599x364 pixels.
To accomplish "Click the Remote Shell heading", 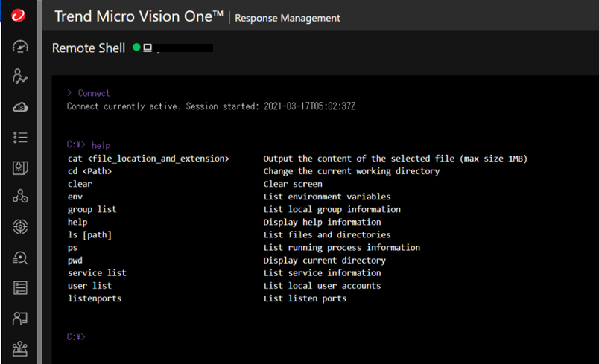I will [x=88, y=48].
